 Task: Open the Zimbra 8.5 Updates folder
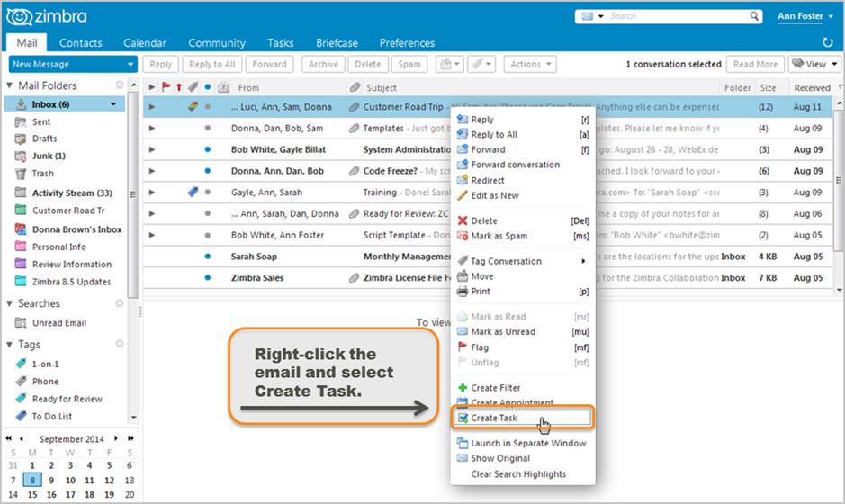click(x=71, y=282)
